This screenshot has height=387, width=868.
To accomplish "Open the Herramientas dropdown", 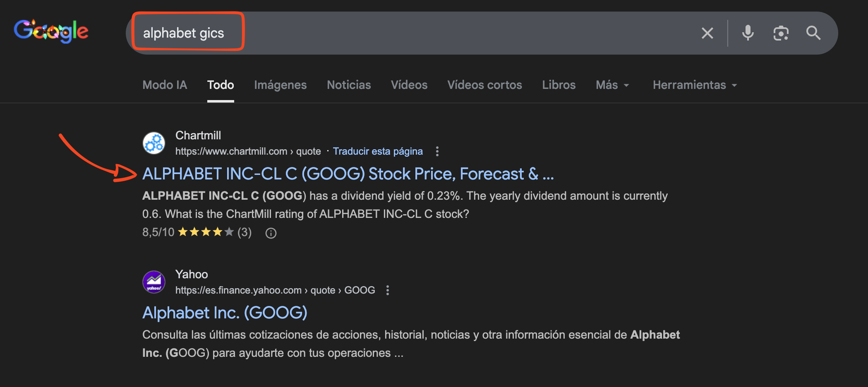I will [695, 85].
